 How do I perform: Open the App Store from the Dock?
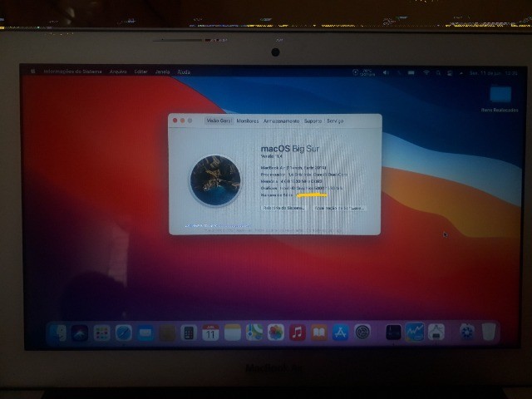pos(341,332)
